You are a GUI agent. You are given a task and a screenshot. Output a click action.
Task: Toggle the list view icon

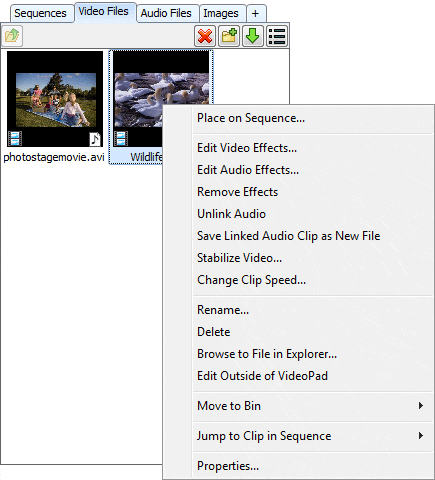coord(277,36)
